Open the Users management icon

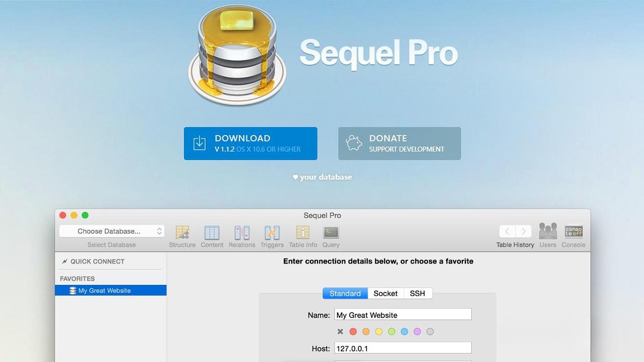pos(548,232)
